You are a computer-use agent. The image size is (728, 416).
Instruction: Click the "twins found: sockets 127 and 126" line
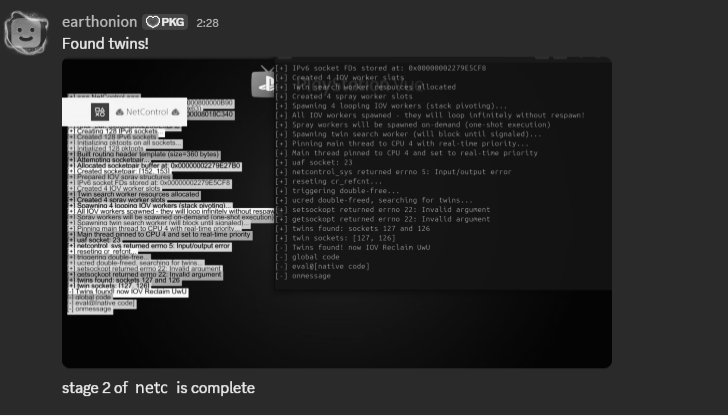[352, 228]
